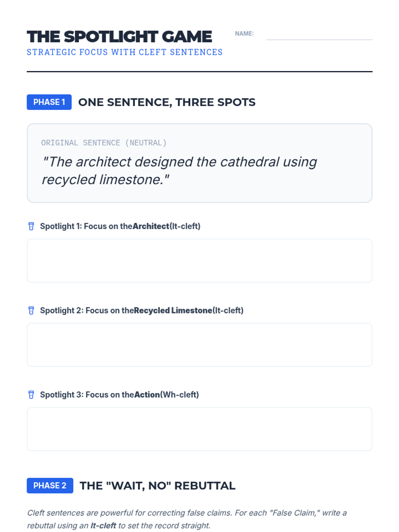This screenshot has width=399, height=532.
Task: Click the heading One Sentence, Three Spots
Action: click(167, 102)
